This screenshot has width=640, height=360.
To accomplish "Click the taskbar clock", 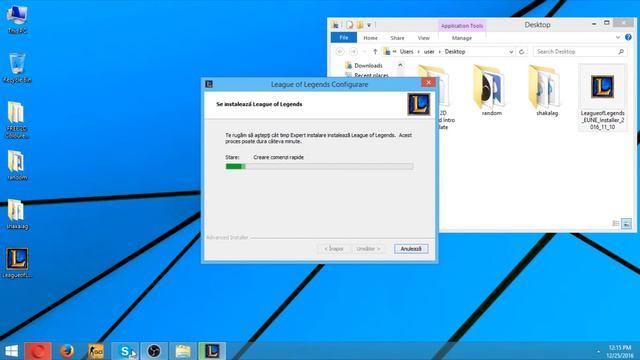I will 620,351.
